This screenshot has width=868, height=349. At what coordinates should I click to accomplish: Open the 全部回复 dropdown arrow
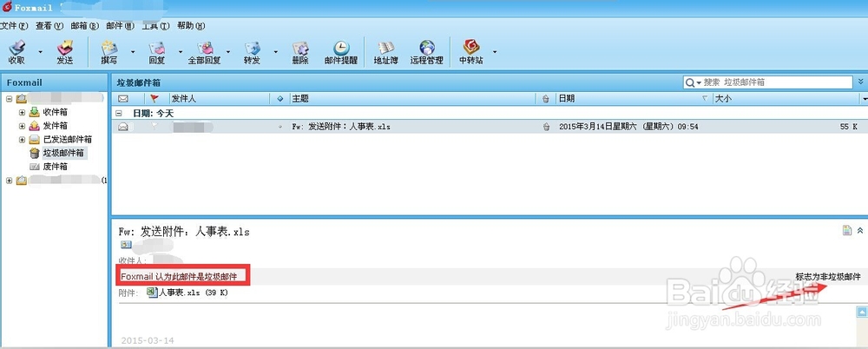227,52
